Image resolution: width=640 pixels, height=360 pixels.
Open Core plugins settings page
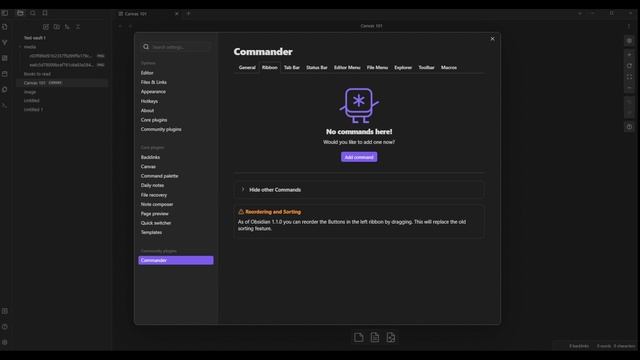click(176, 120)
